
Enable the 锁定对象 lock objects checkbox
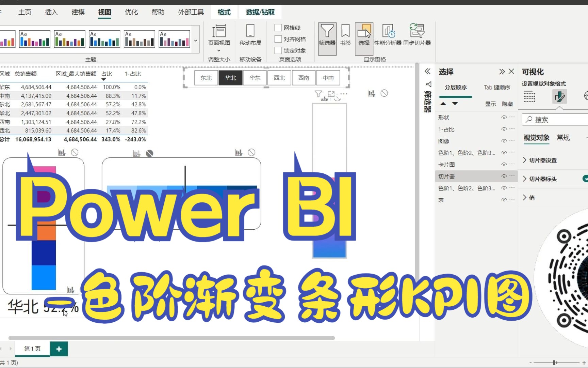point(278,50)
